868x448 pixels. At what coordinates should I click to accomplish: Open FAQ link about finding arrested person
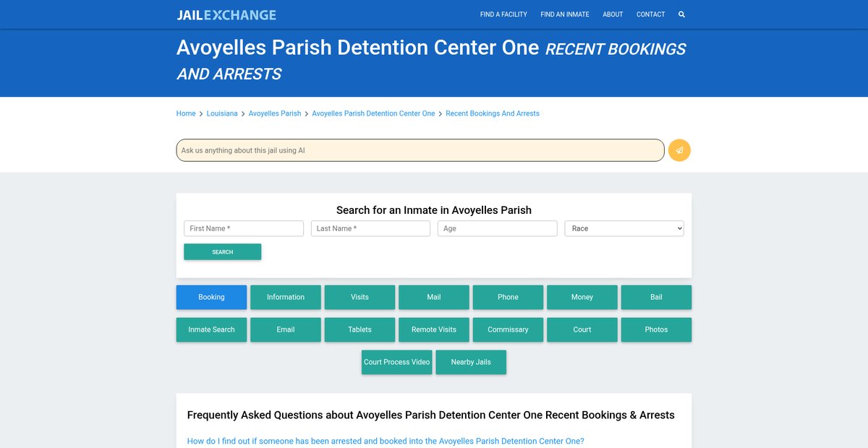386,441
